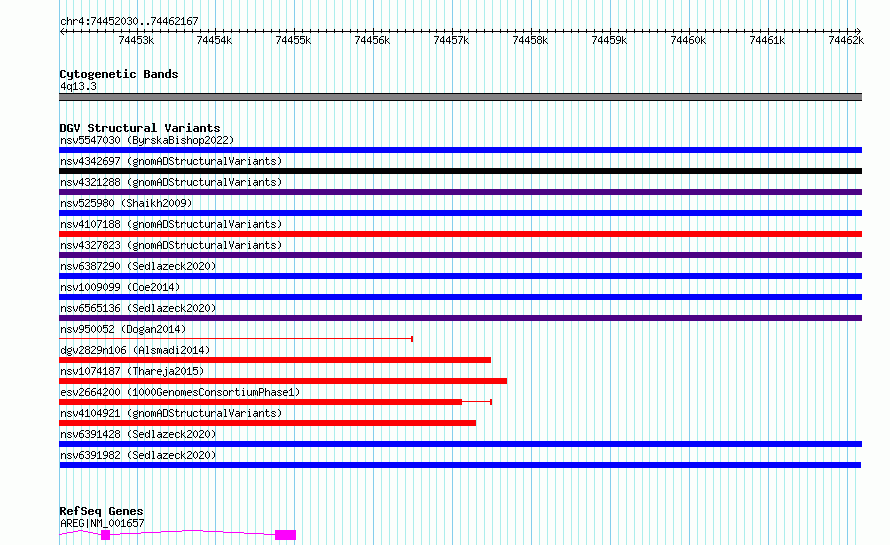The height and width of the screenshot is (545, 890).
Task: Select the red nsv1074187 variant bar
Action: (283, 381)
